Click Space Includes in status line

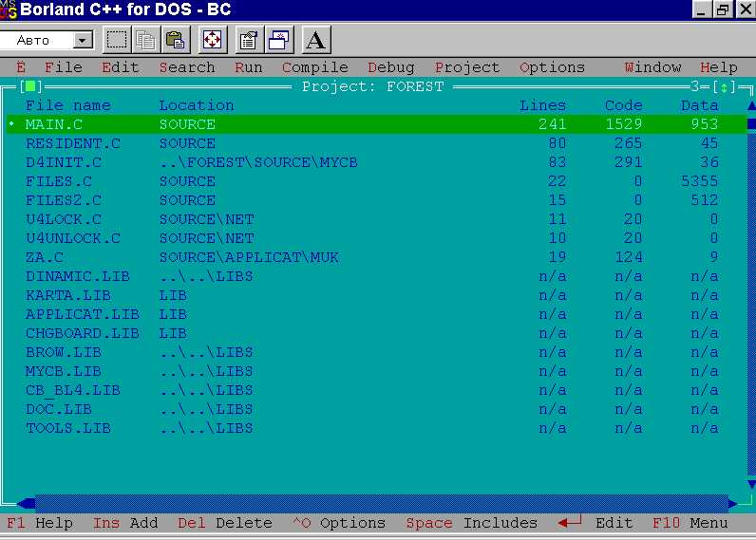point(471,523)
